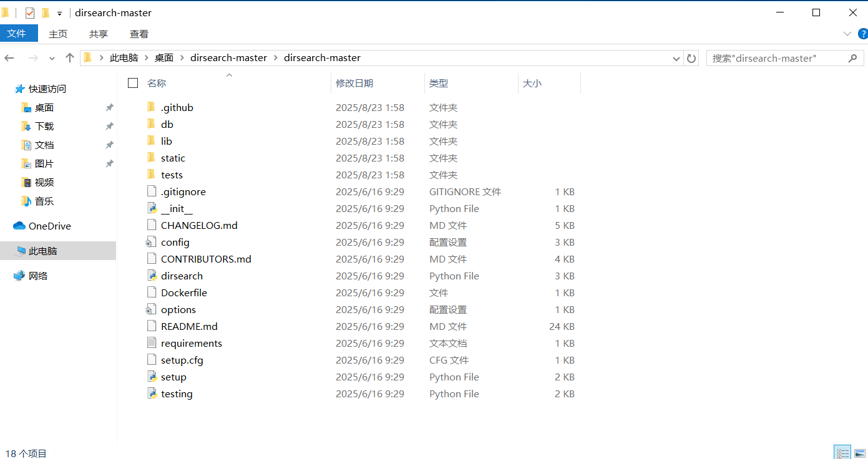Open the 文件 menu
The height and width of the screenshot is (459, 868).
18,33
